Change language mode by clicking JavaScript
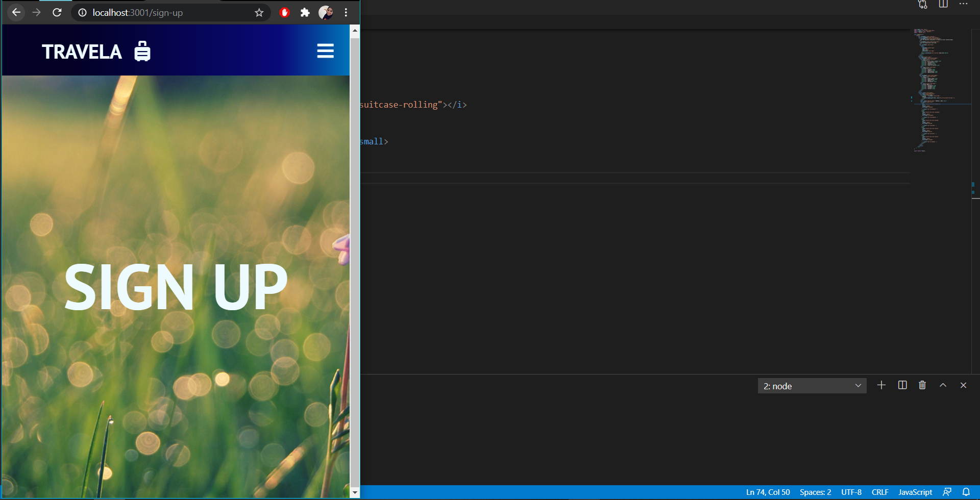 915,492
